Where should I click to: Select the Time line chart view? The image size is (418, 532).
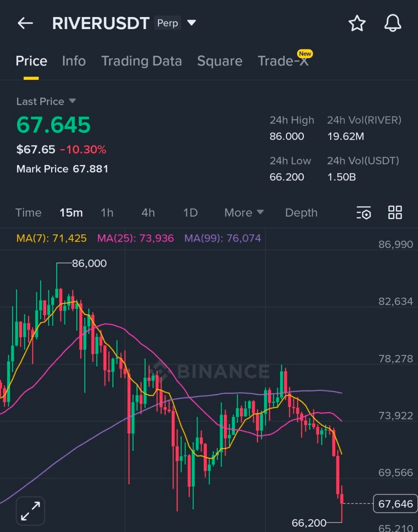pyautogui.click(x=28, y=213)
